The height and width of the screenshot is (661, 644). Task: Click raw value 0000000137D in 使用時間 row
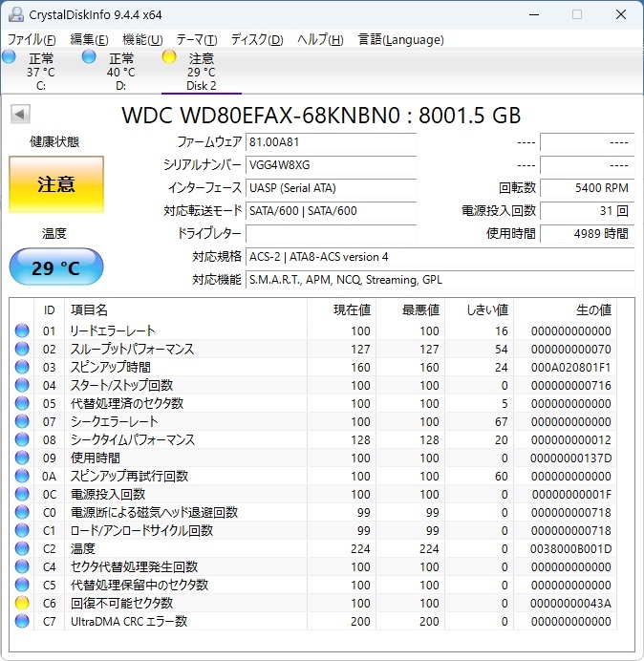pos(570,458)
